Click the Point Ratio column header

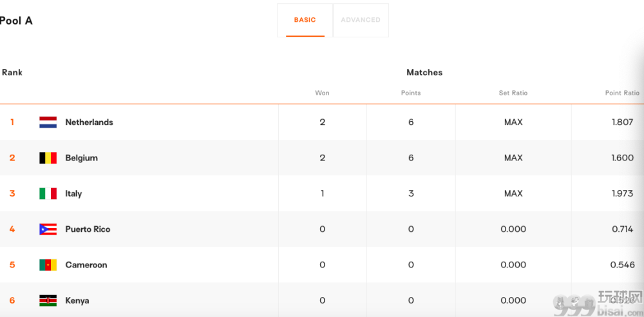[622, 93]
